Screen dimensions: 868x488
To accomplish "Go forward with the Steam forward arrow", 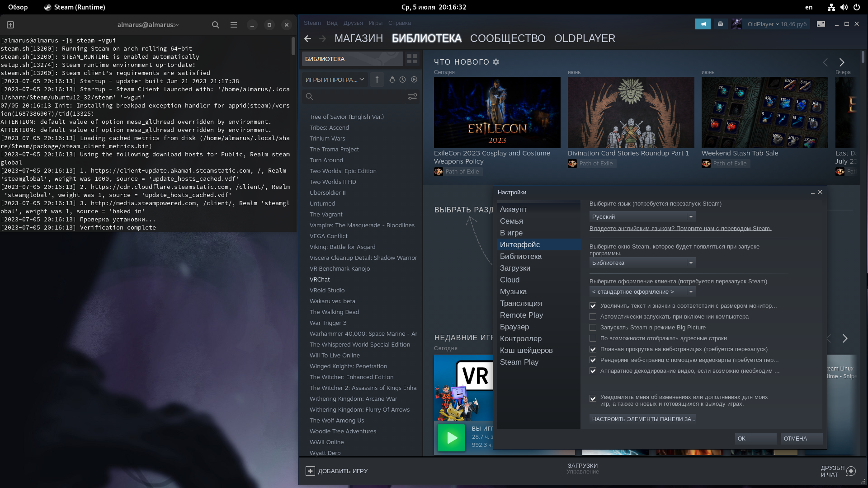I will 322,39.
